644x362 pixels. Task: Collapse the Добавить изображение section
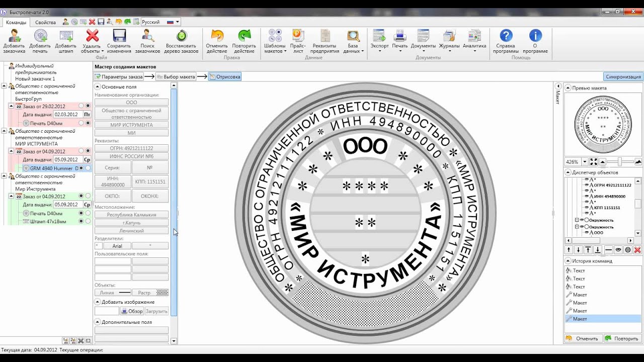[x=98, y=302]
